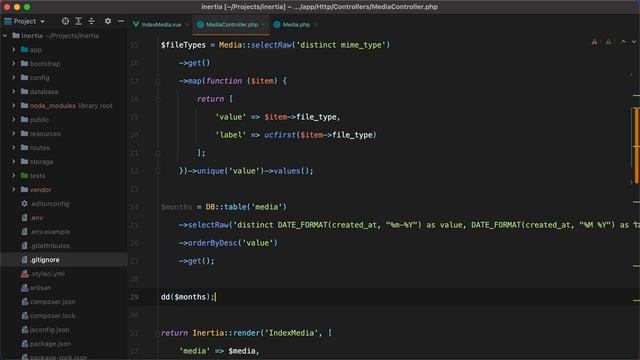Viewport: 640px width, 360px height.
Task: Hide the Project panel with the minus icon
Action: [121, 21]
